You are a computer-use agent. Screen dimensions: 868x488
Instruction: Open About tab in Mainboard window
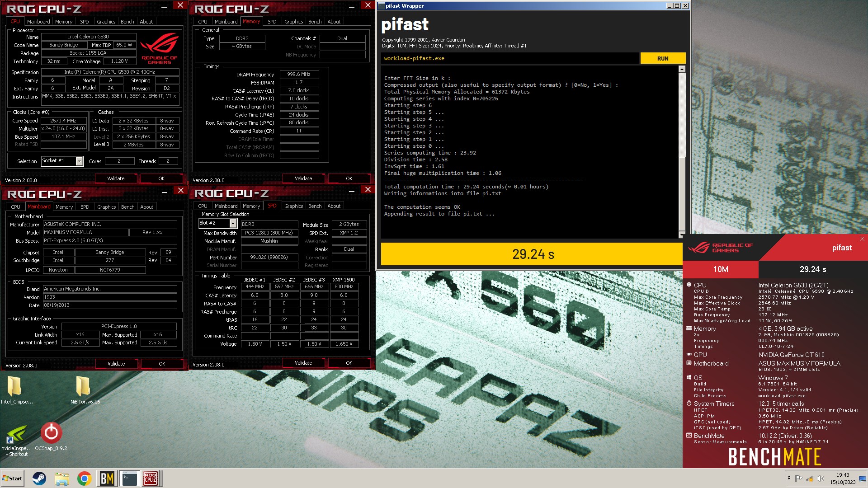(x=146, y=207)
